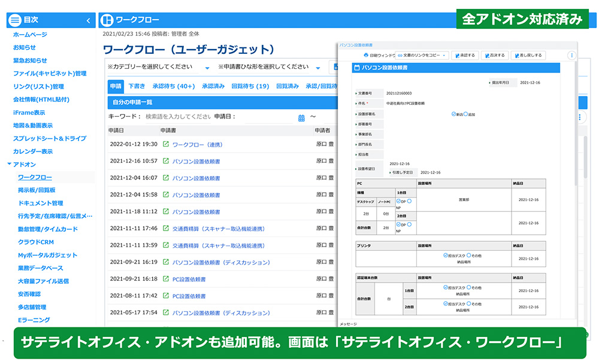Screen dimensions: 599x364
Task: Go to ホームページ in the sidebar
Action: (x=30, y=34)
